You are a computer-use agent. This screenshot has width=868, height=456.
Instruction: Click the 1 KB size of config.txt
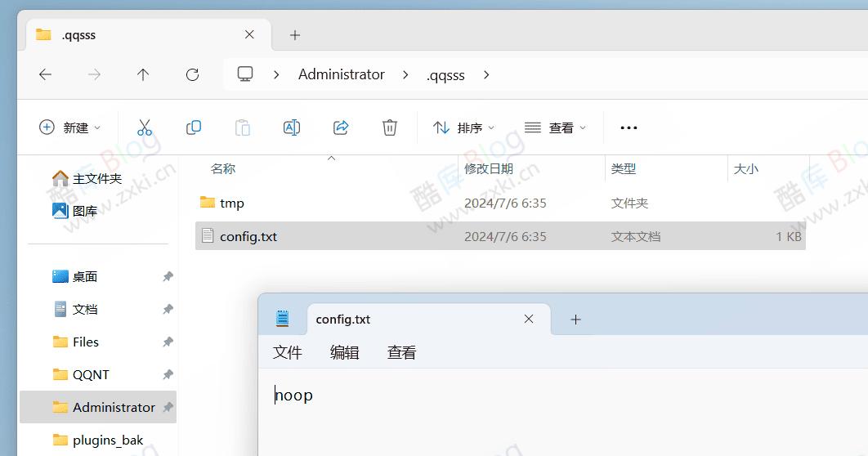tap(788, 236)
